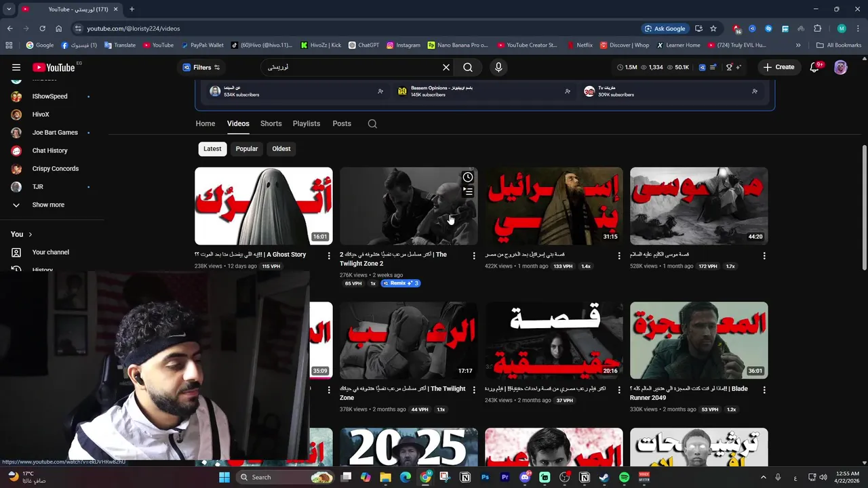The height and width of the screenshot is (488, 868).
Task: Open options for Blade Runner 2049 video
Action: coord(764,390)
